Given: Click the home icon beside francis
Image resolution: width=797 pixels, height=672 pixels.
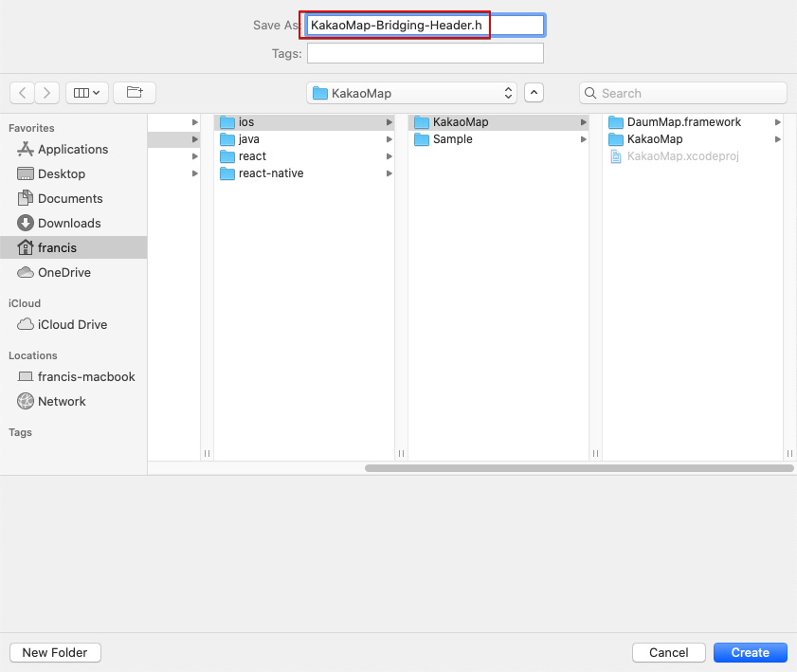Looking at the screenshot, I should (26, 247).
